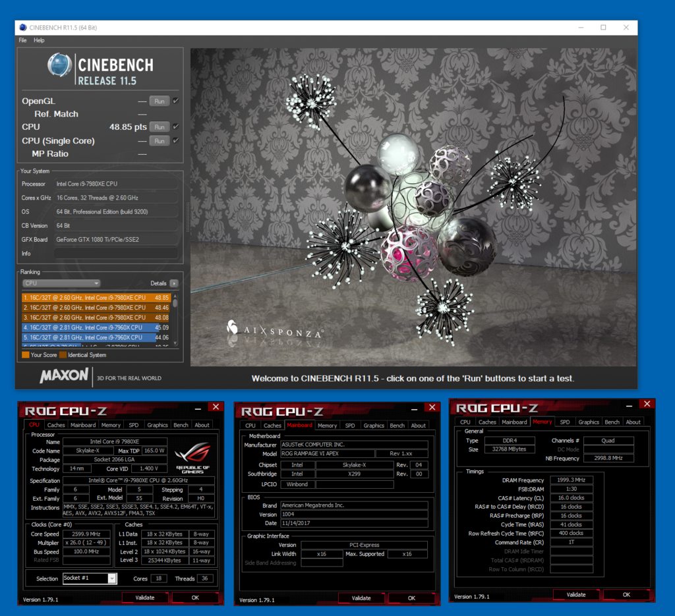The height and width of the screenshot is (616, 675).
Task: Click the DRAM Frequency 1999.3 MHz value
Action: pyautogui.click(x=572, y=480)
